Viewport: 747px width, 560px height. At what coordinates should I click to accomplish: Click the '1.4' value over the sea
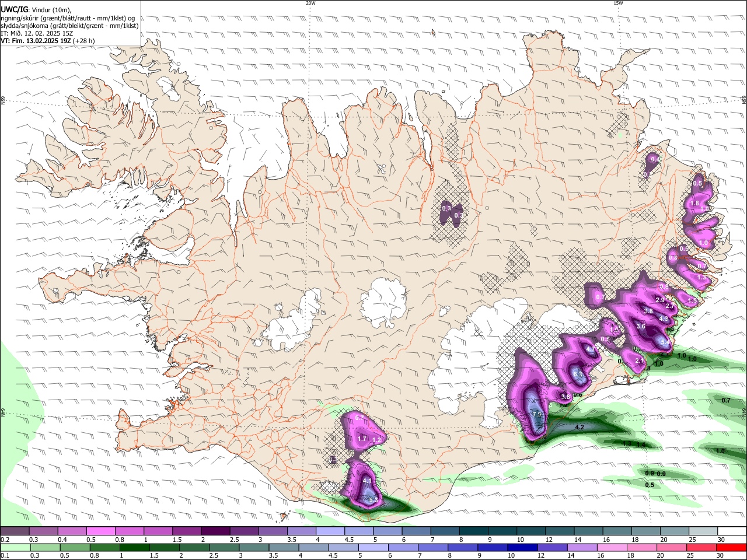(640, 444)
